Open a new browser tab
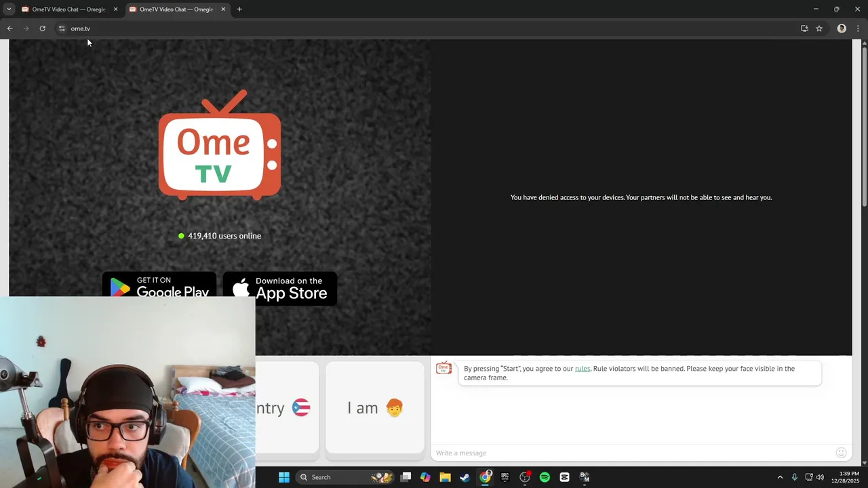This screenshot has height=488, width=868. pyautogui.click(x=239, y=9)
